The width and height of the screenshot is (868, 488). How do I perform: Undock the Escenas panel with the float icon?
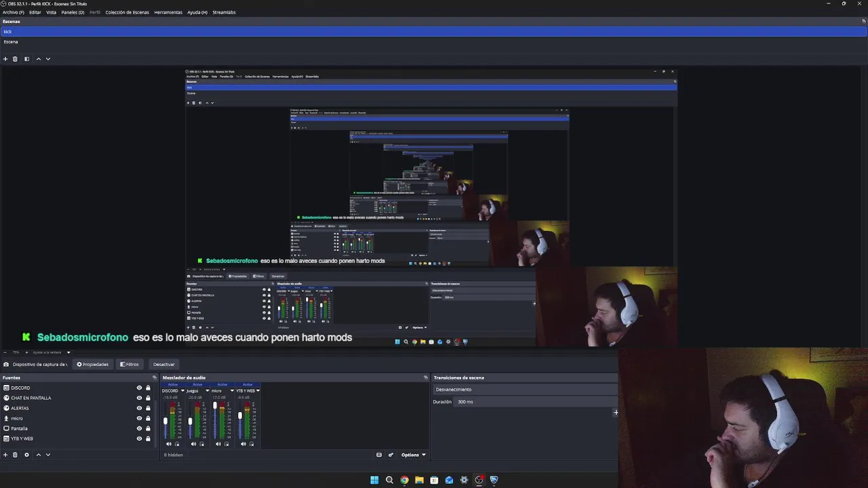click(864, 21)
